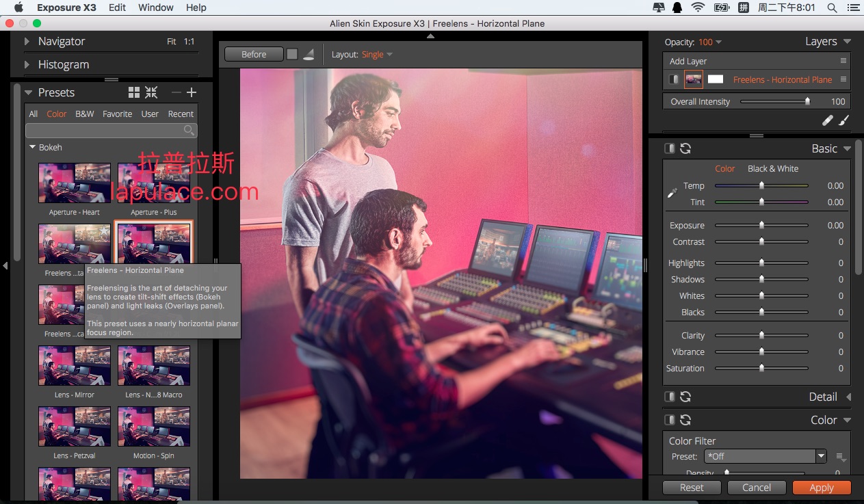Switch presets to large grid view
Screen dimensions: 864x504
tap(134, 92)
